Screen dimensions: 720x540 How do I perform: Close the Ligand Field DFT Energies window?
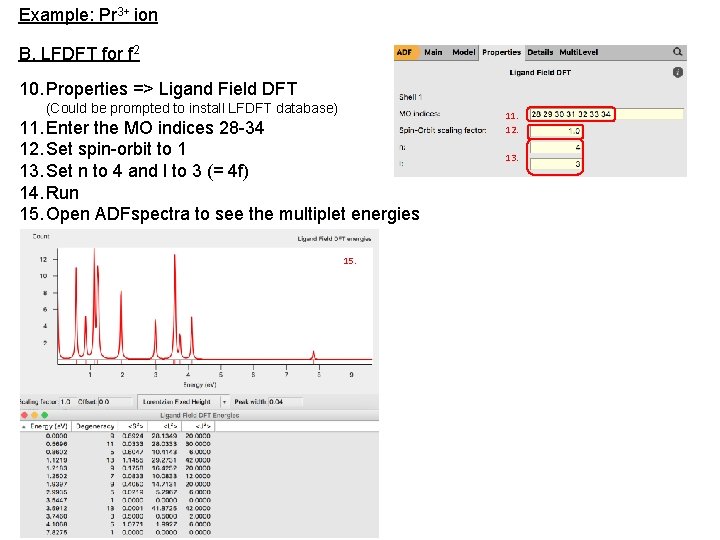24,415
